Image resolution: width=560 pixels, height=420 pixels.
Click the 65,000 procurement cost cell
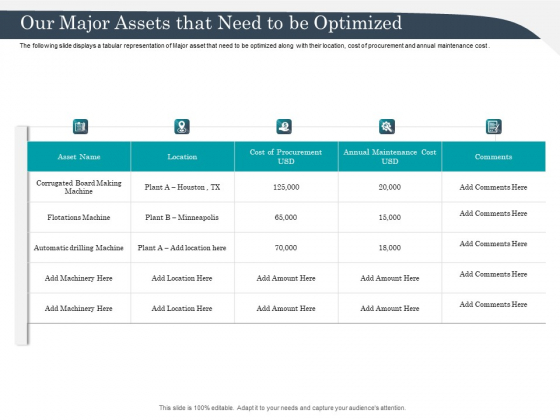(286, 217)
